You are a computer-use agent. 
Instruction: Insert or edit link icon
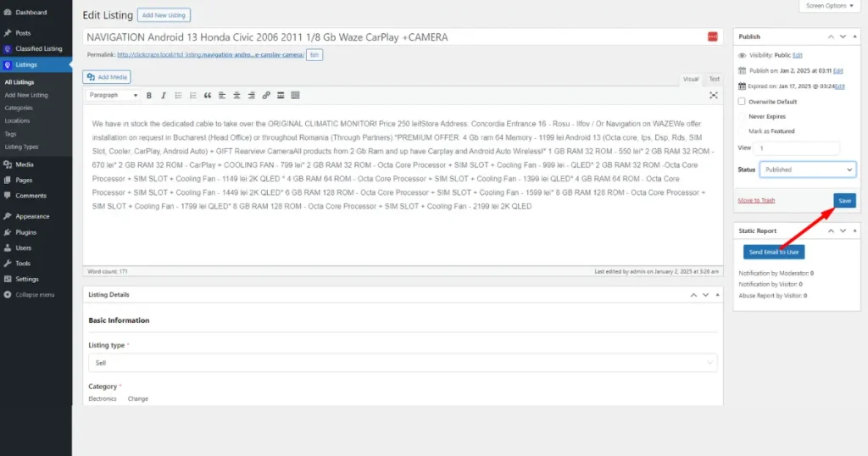(x=266, y=95)
